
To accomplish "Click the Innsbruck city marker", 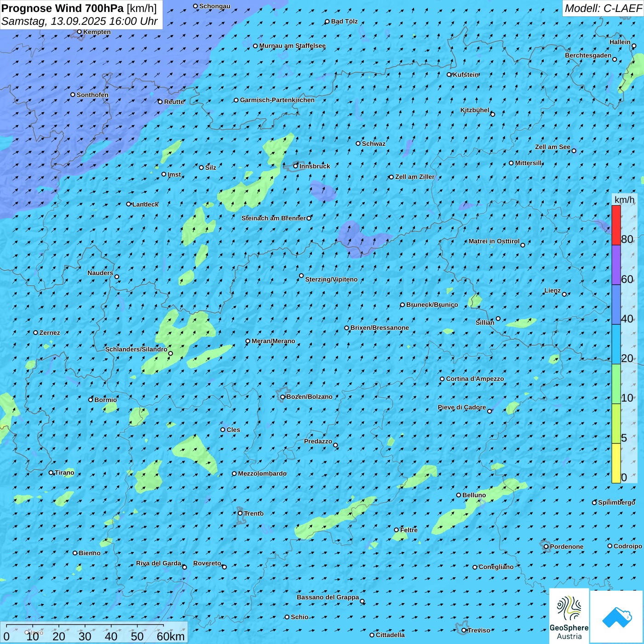I will (x=296, y=166).
